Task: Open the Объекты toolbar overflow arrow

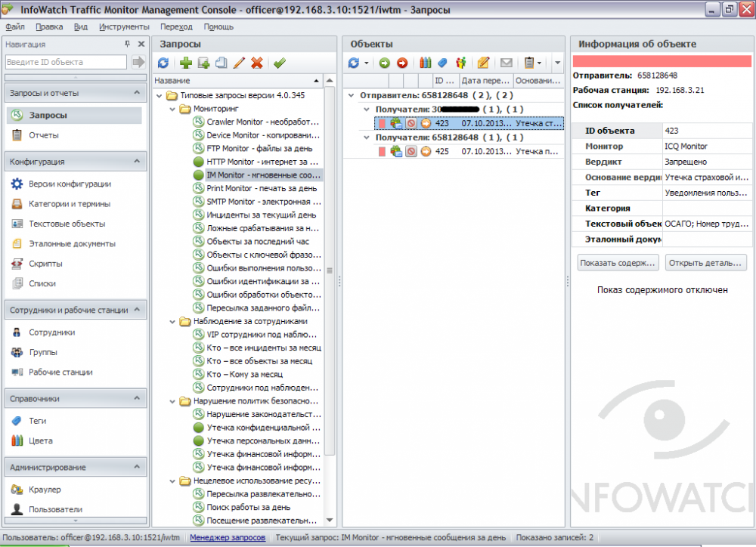Action: point(557,63)
